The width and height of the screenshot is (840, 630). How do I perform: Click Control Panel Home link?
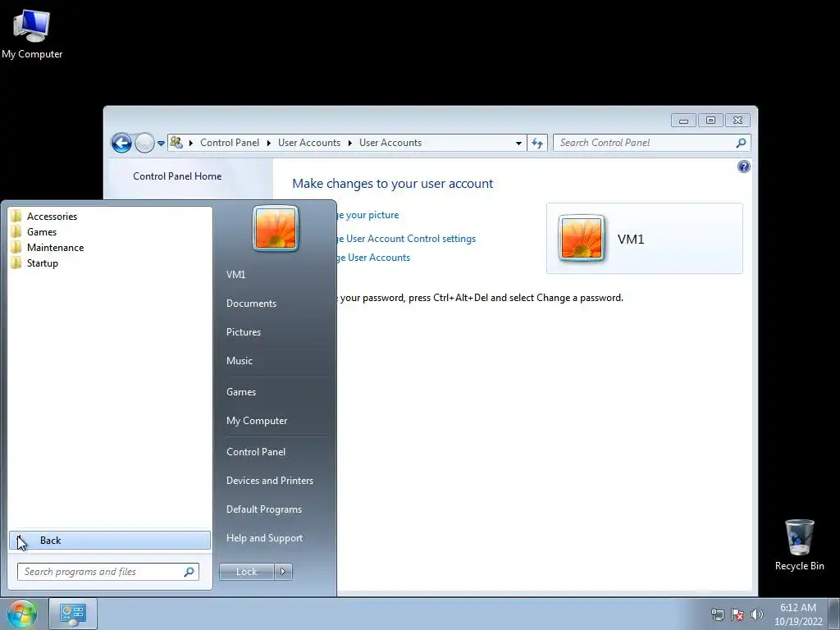click(x=177, y=176)
